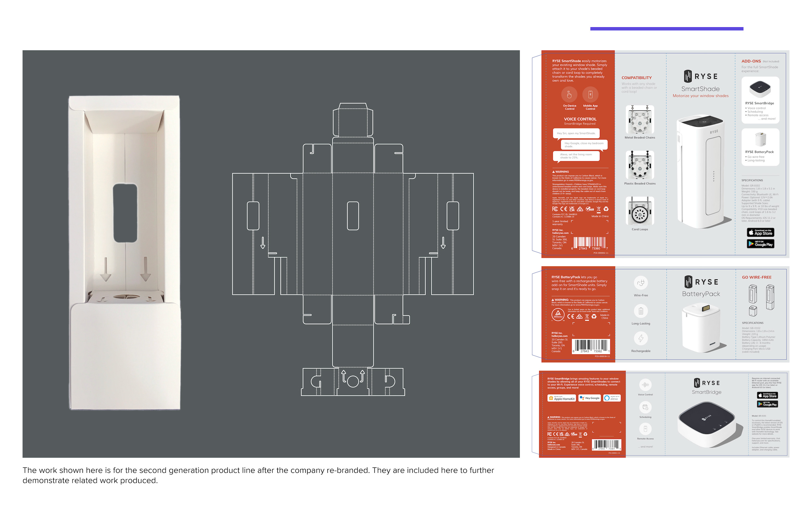Open the RYSE BatteryPack add-on card

pyautogui.click(x=760, y=147)
